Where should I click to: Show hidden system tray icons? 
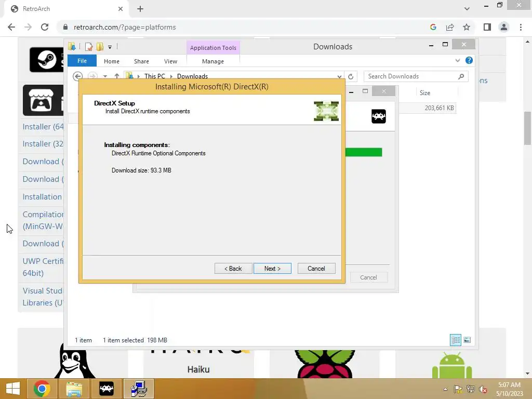click(x=445, y=389)
